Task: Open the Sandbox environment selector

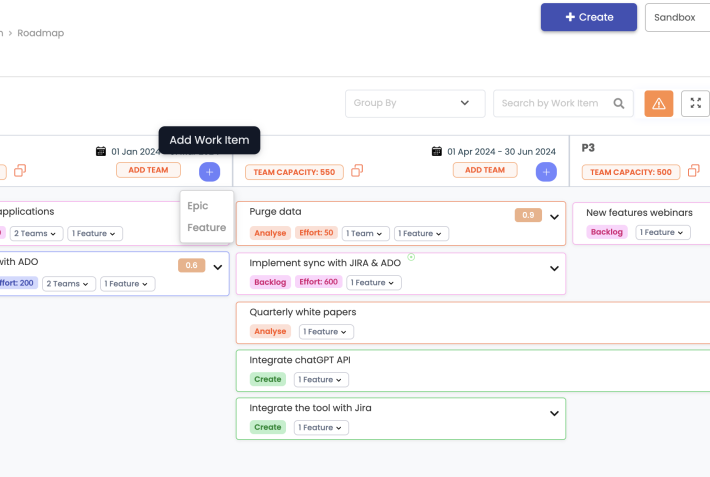Action: coord(677,17)
